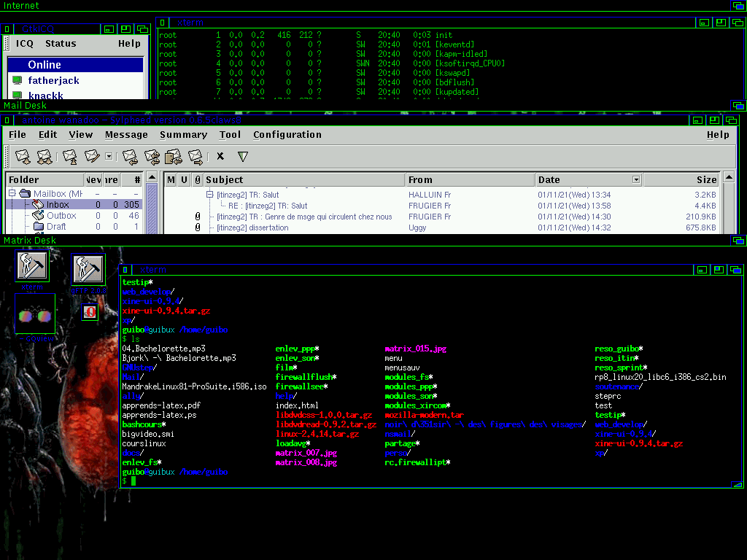Open the Edit menu in Sylpheed
This screenshot has width=747, height=560.
[47, 135]
